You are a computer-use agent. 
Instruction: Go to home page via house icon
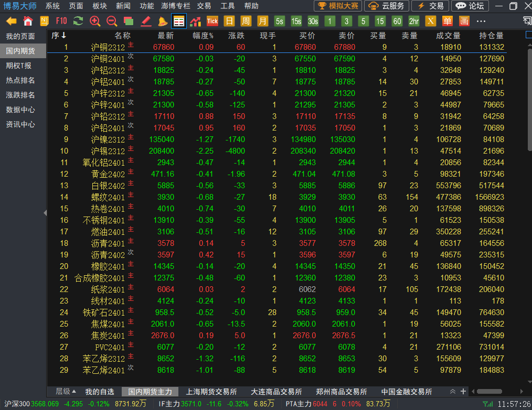tap(28, 21)
